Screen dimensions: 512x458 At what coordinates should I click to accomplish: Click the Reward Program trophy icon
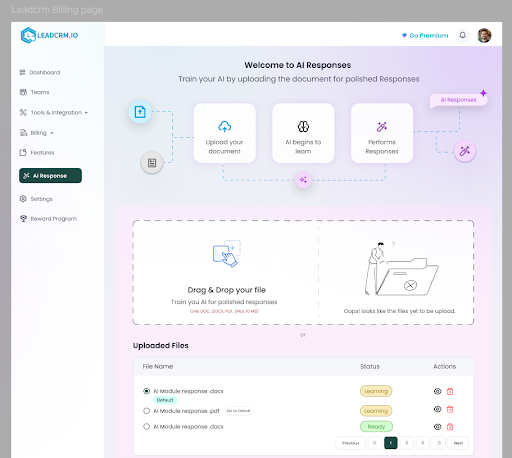point(23,219)
